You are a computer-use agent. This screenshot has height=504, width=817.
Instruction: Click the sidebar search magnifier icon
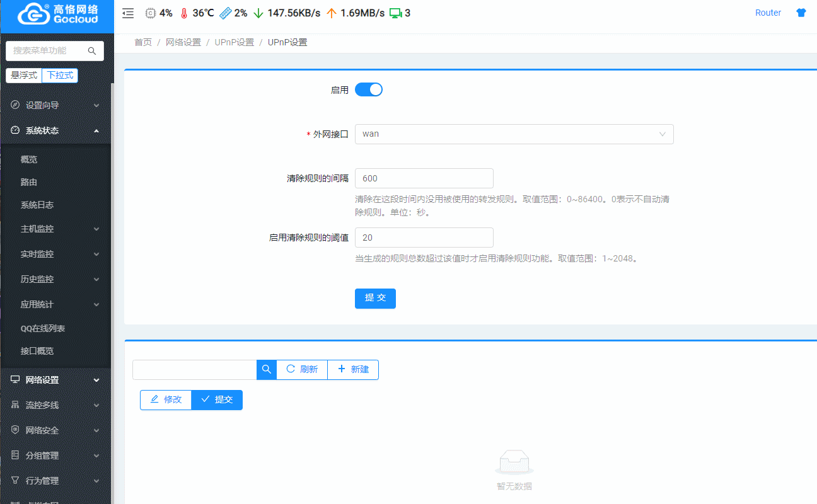(x=92, y=51)
